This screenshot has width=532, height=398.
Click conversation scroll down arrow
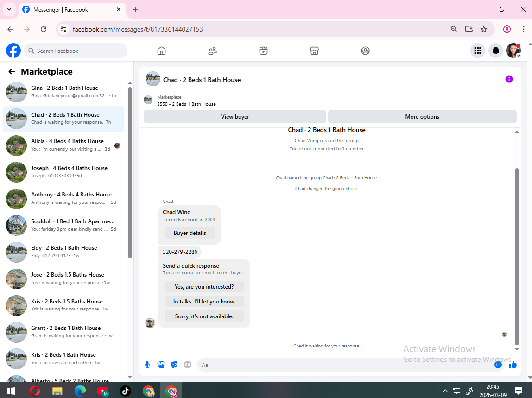(x=517, y=349)
